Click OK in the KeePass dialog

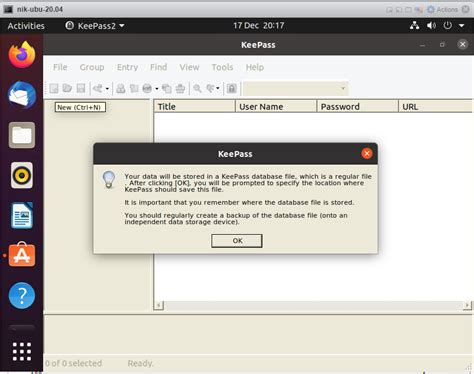237,241
